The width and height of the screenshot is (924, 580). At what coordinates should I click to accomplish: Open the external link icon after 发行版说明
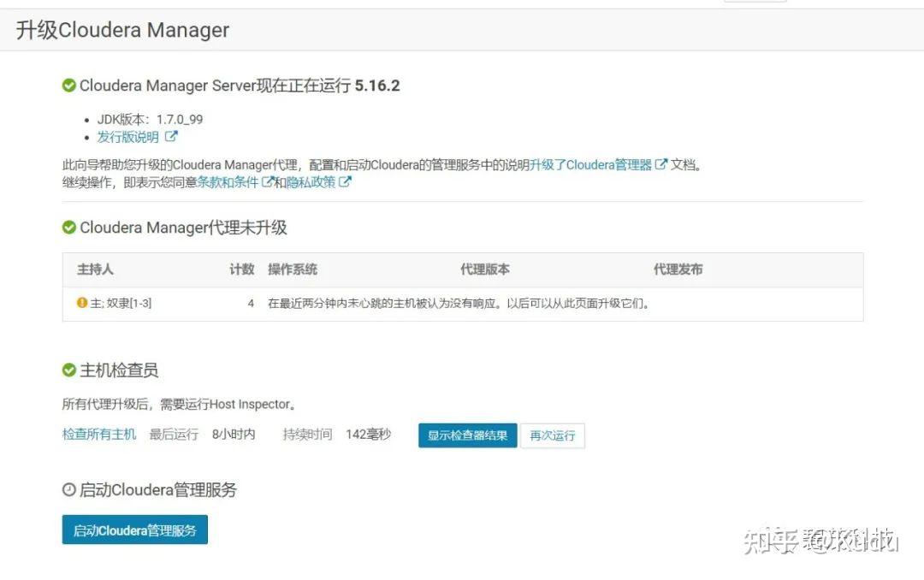click(x=169, y=136)
